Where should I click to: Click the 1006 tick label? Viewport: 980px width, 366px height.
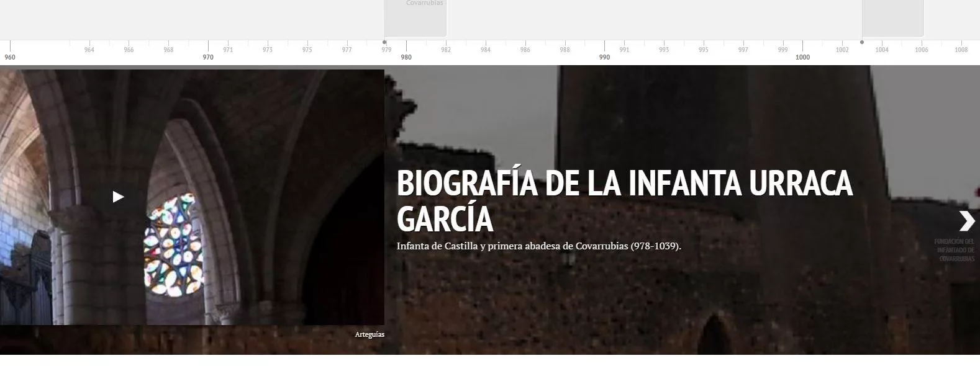pos(921,50)
